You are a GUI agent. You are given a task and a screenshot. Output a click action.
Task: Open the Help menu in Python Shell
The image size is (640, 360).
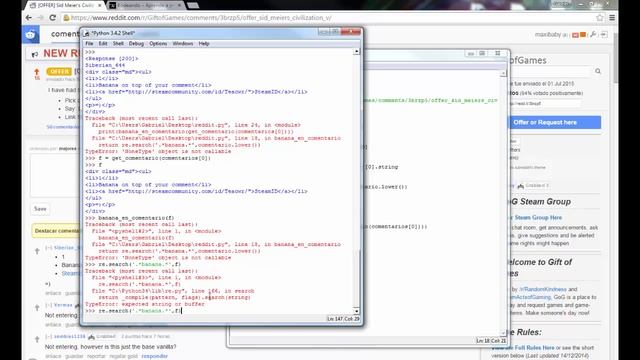(x=204, y=44)
